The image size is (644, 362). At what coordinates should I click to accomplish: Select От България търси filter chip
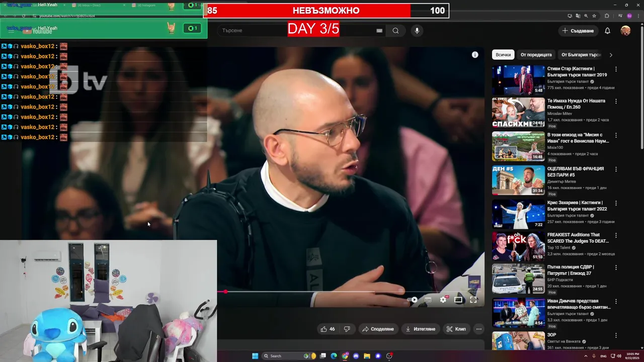581,55
